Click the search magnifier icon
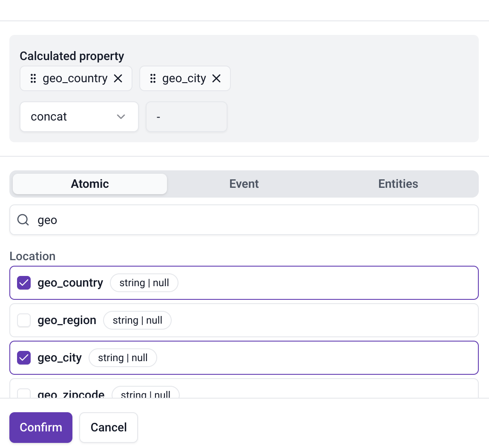Image resolution: width=489 pixels, height=448 pixels. [23, 220]
